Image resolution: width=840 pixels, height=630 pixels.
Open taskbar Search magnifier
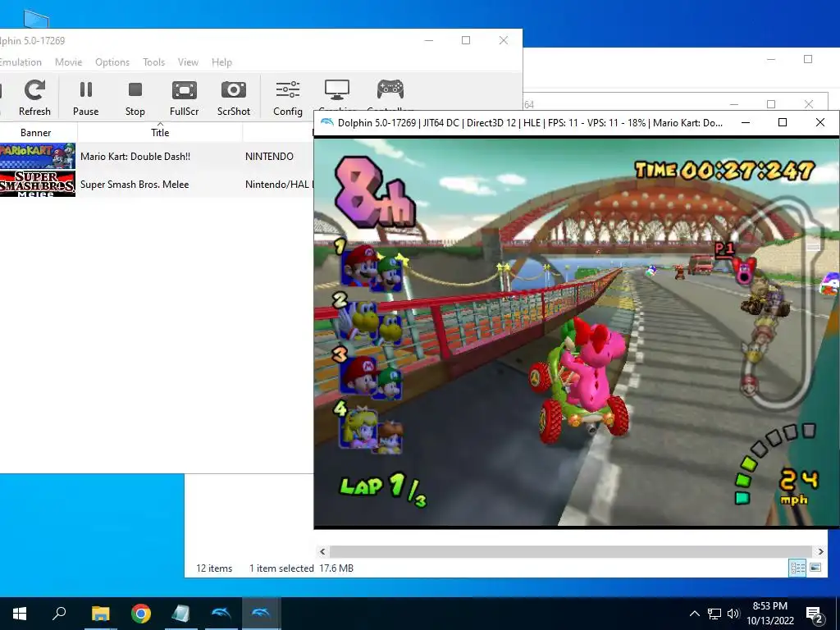point(59,614)
